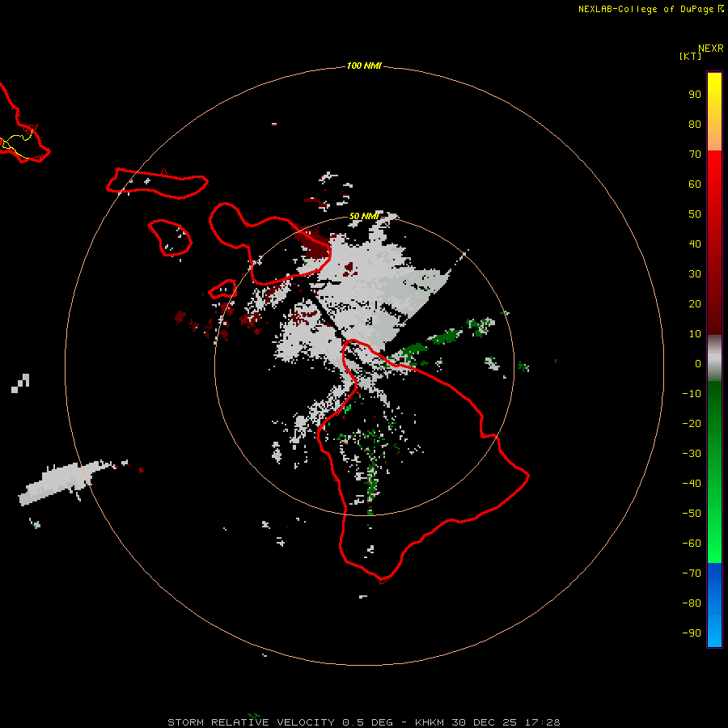Image resolution: width=728 pixels, height=728 pixels.
Task: Click the 50 NMI range ring label
Action: 363,216
